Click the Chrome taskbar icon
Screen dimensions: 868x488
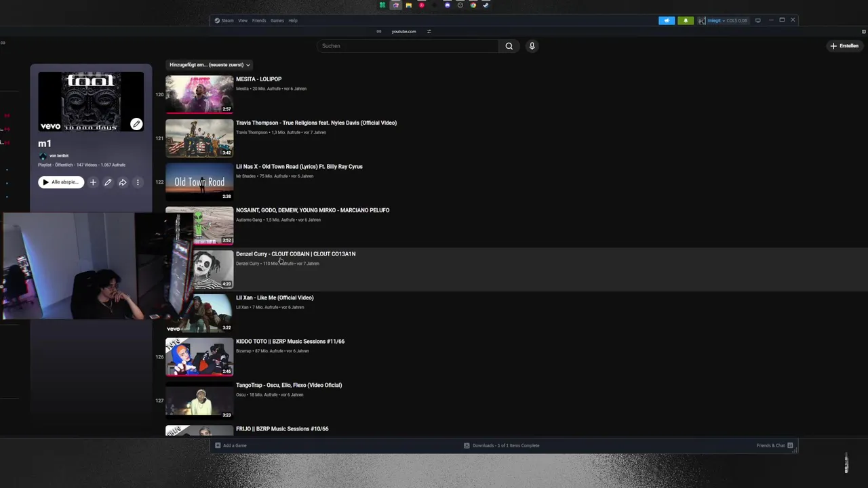click(473, 5)
